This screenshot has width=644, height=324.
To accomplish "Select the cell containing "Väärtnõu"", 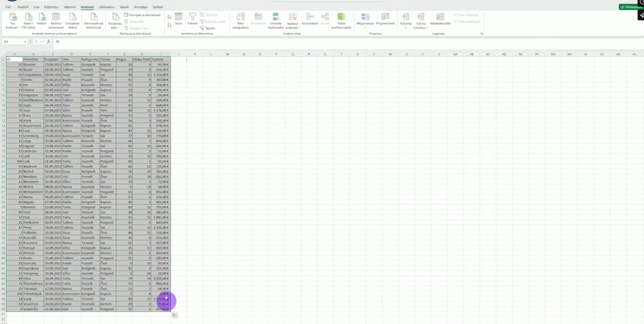I will pos(33,309).
